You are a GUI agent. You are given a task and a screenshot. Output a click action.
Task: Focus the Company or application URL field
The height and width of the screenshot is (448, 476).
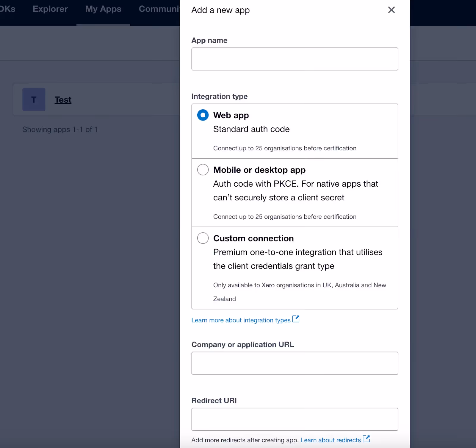click(x=295, y=363)
